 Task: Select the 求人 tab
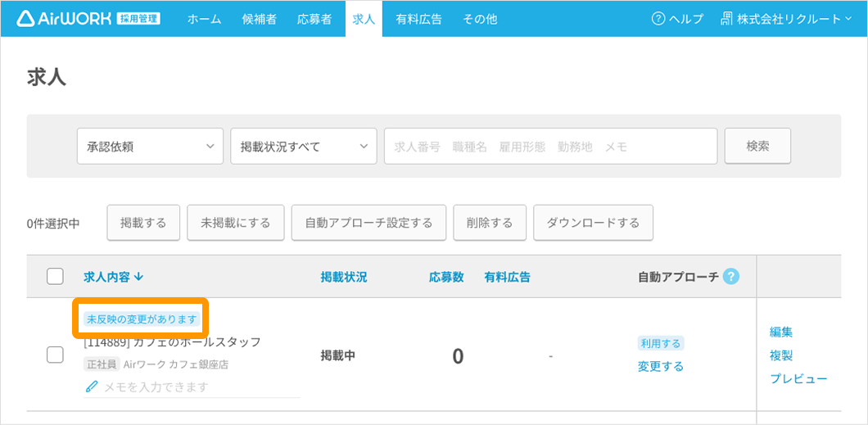364,19
